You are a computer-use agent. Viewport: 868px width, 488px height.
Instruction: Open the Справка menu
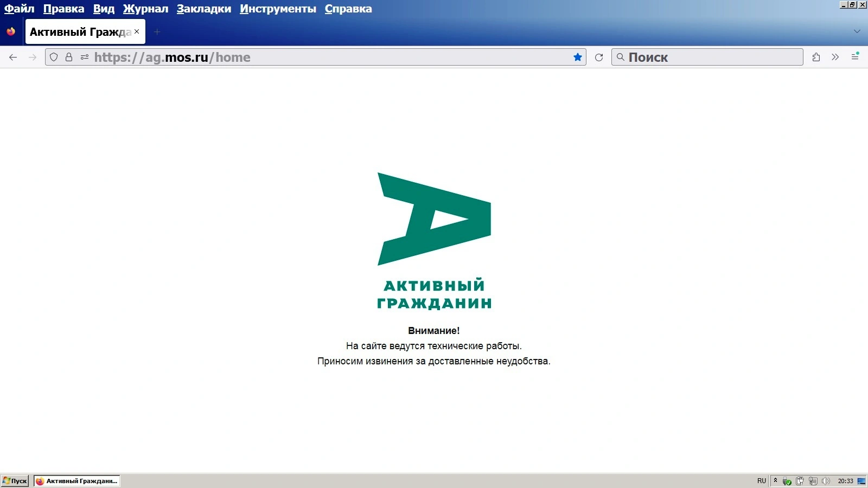348,9
